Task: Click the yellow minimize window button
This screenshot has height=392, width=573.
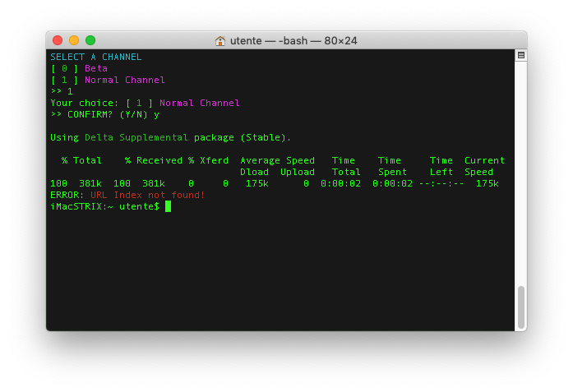Action: pyautogui.click(x=74, y=40)
